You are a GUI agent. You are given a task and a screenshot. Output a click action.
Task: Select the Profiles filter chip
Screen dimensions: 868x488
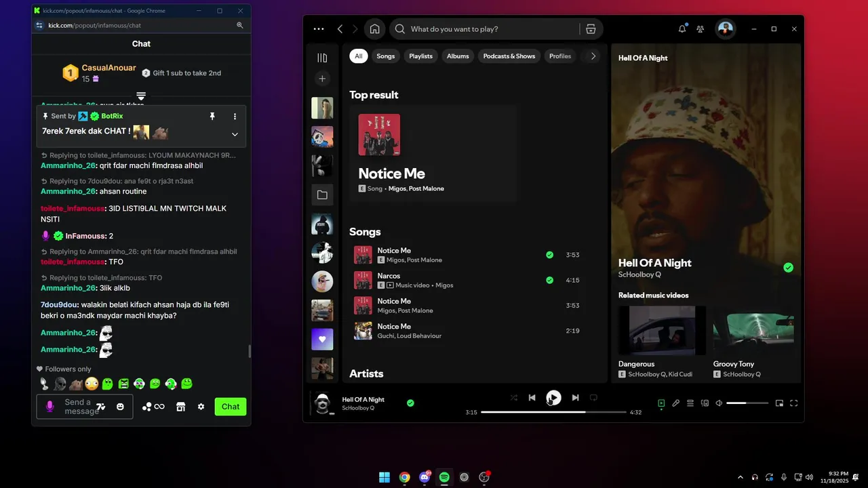(x=560, y=56)
